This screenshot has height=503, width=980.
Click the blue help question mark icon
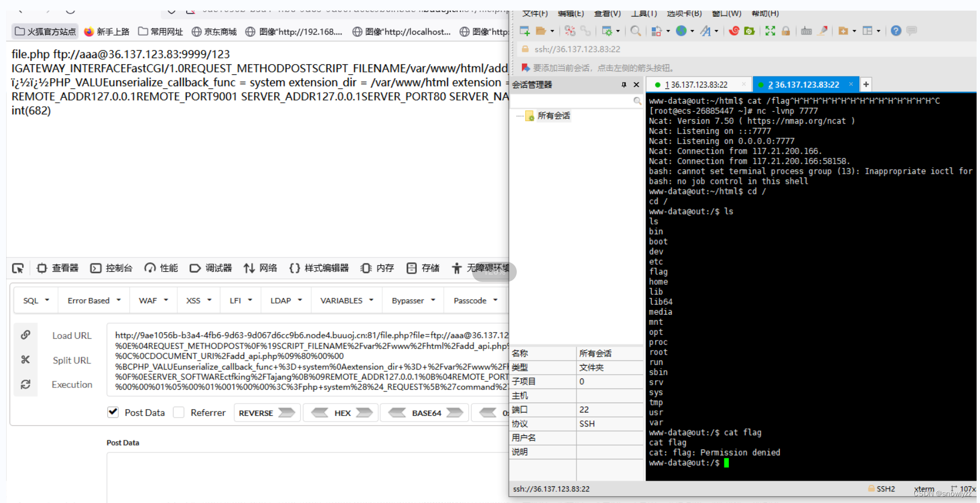[x=896, y=31]
